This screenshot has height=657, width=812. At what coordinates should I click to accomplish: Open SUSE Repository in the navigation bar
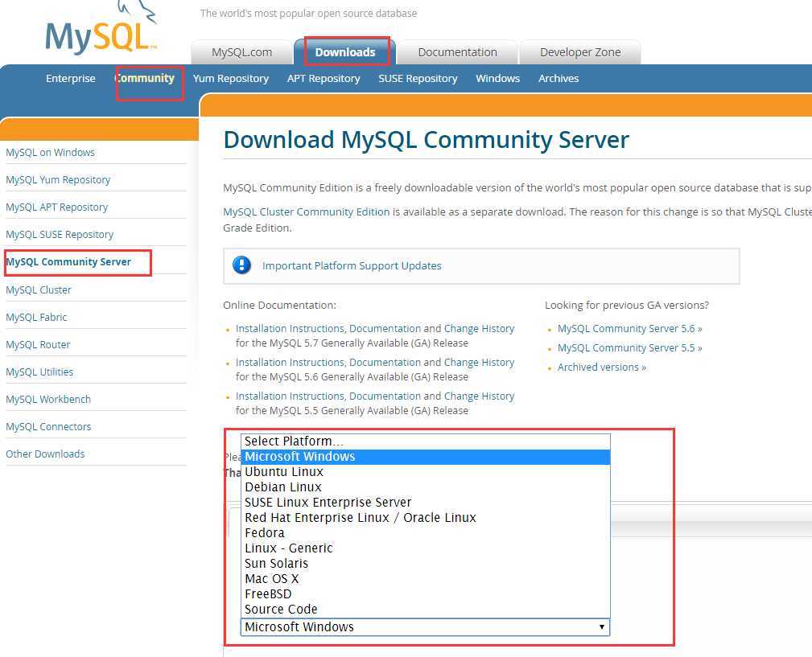[x=418, y=79]
